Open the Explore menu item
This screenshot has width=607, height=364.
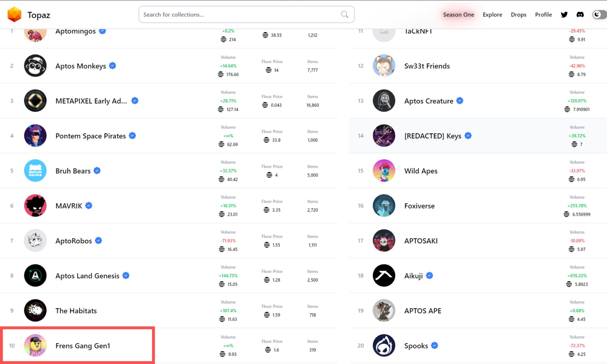tap(492, 15)
